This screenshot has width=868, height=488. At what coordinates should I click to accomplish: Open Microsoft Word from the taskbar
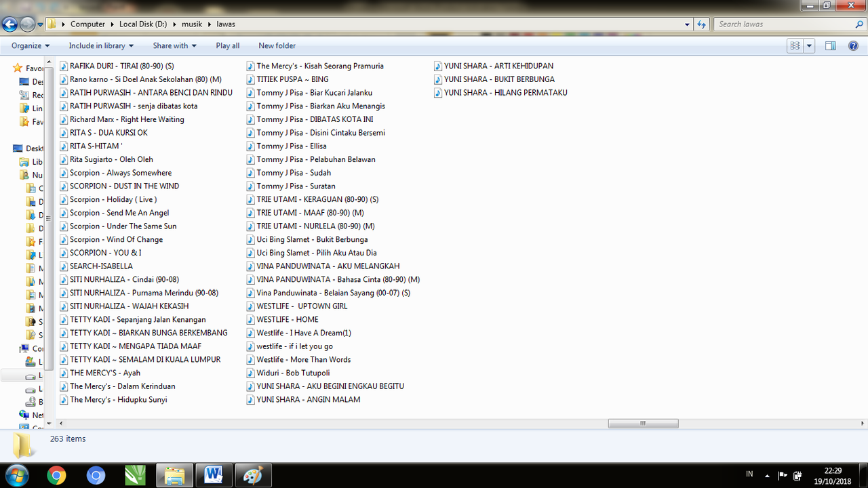coord(214,476)
